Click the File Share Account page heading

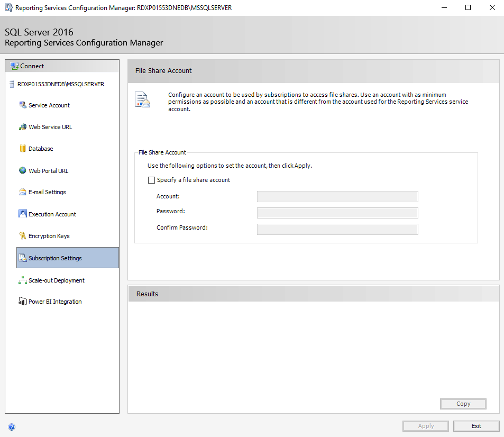(163, 71)
